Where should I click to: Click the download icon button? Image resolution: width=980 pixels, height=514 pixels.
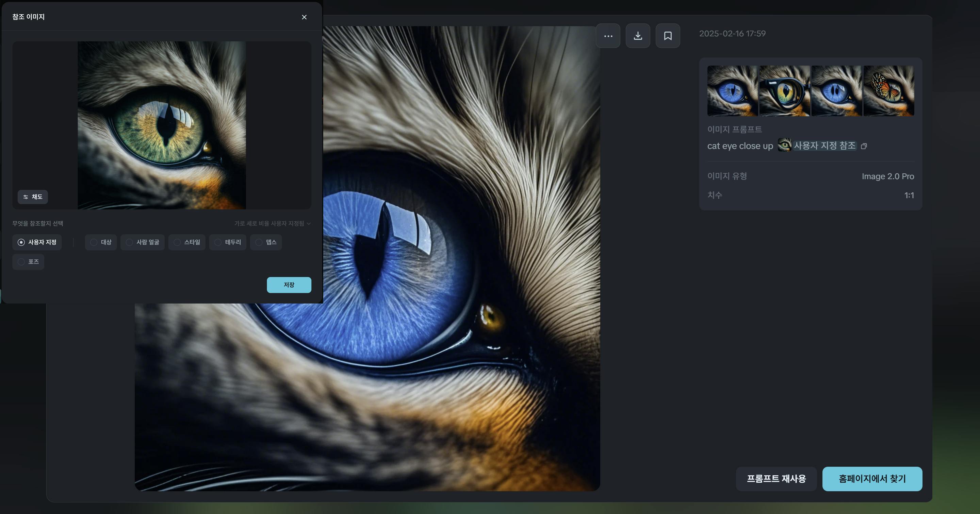tap(638, 36)
